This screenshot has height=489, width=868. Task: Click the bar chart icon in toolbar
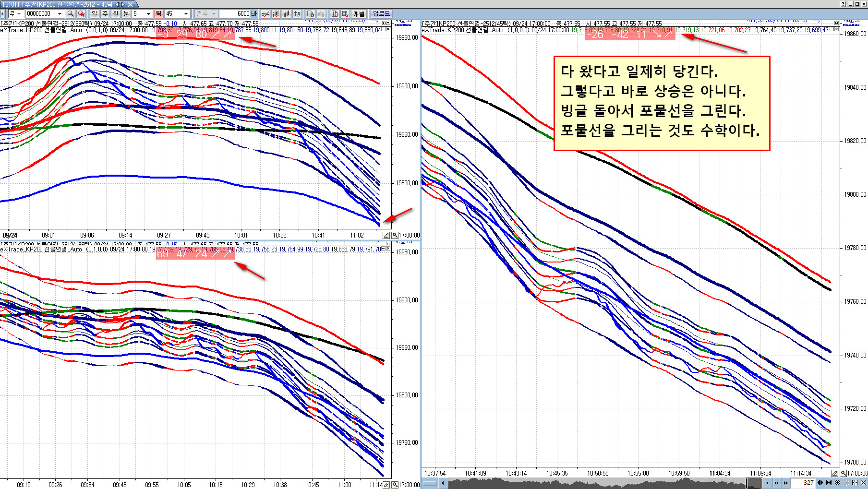pos(286,14)
